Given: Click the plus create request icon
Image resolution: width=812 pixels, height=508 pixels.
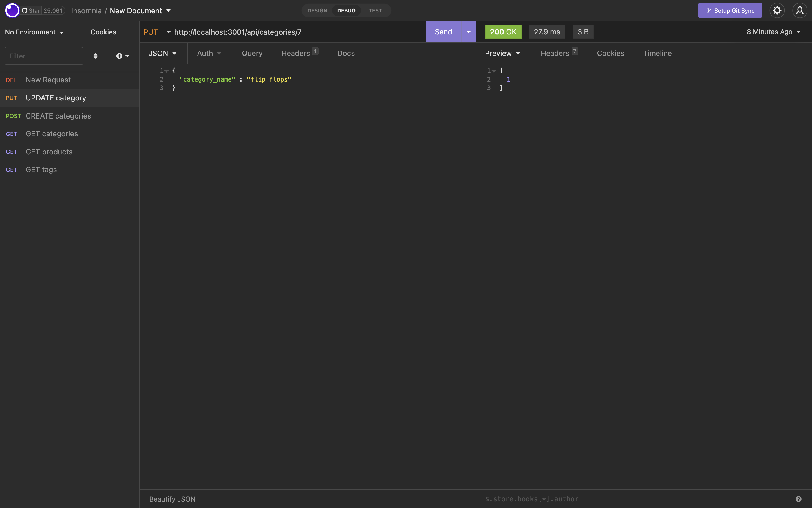Looking at the screenshot, I should click(123, 56).
